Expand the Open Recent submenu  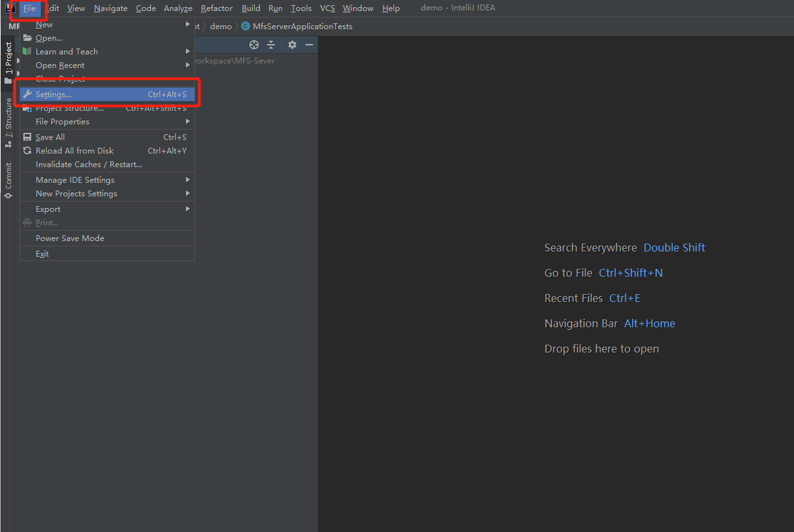(x=60, y=65)
